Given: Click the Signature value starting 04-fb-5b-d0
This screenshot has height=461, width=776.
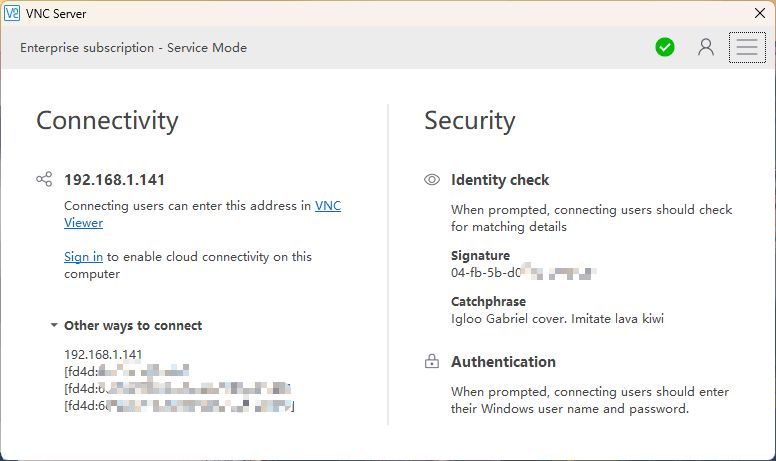Looking at the screenshot, I should pos(523,273).
